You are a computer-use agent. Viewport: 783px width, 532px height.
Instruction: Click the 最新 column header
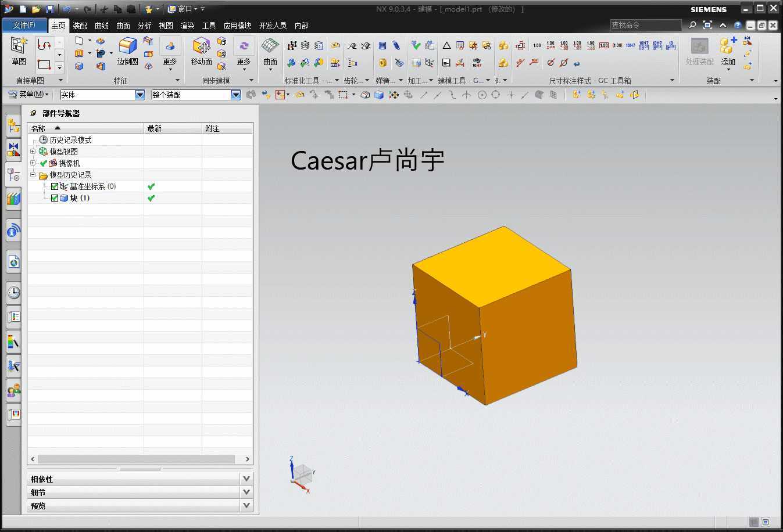pyautogui.click(x=173, y=128)
